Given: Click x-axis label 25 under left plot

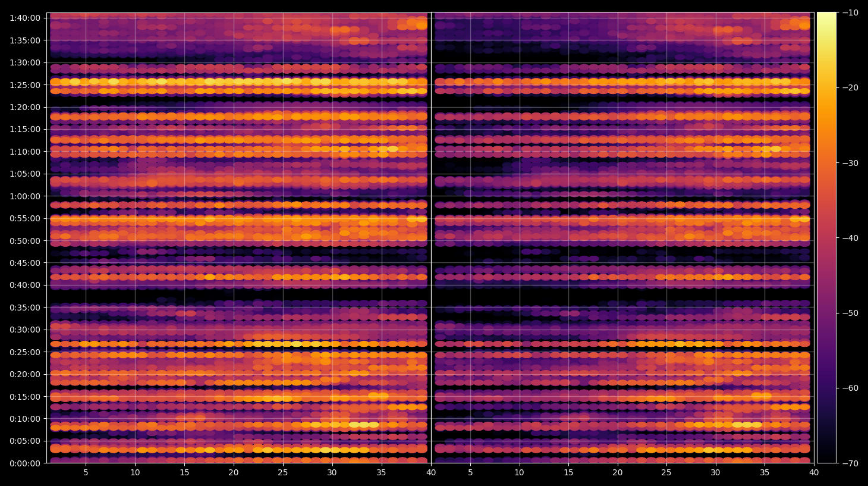Looking at the screenshot, I should coord(283,473).
